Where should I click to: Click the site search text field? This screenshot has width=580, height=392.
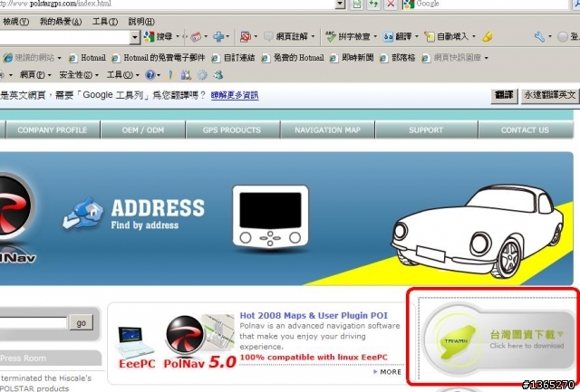[34, 323]
